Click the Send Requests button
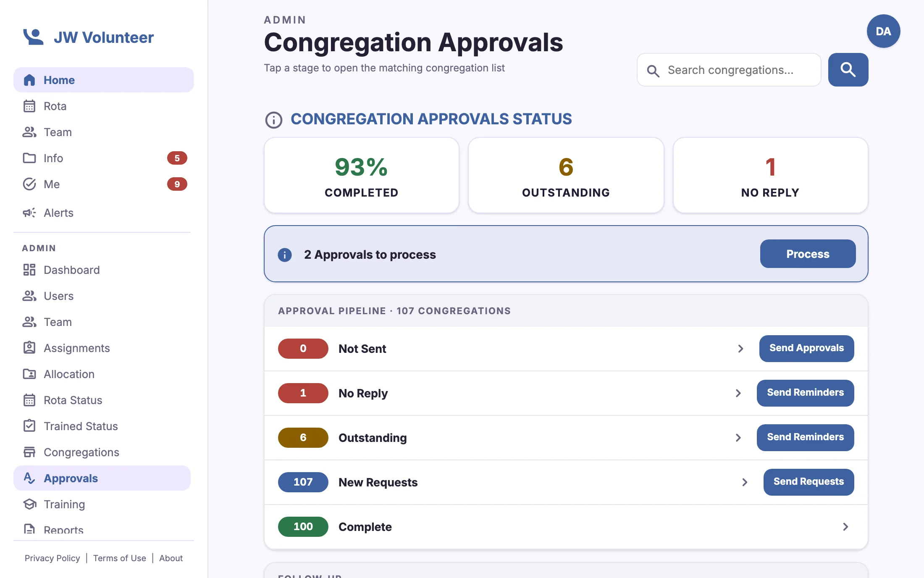The height and width of the screenshot is (578, 924). click(x=808, y=482)
